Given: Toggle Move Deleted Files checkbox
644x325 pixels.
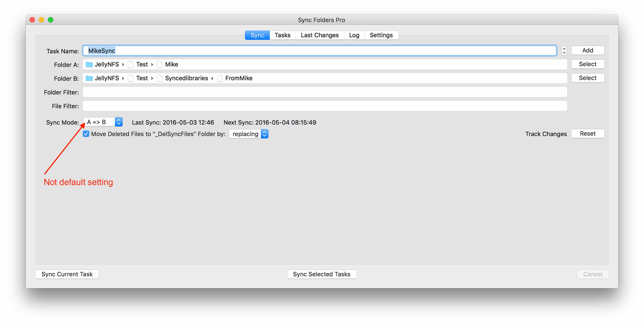Looking at the screenshot, I should click(x=86, y=134).
